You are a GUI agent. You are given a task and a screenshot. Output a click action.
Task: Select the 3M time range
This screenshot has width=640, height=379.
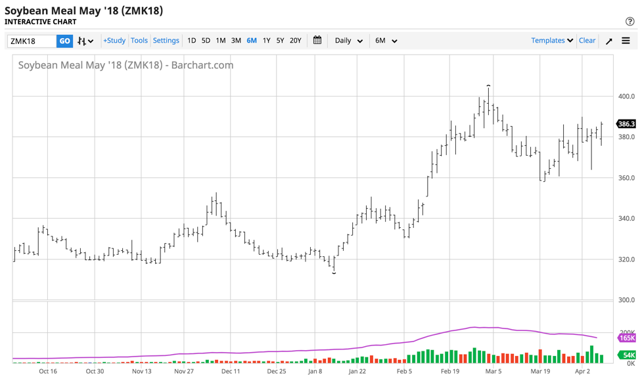[x=236, y=40]
